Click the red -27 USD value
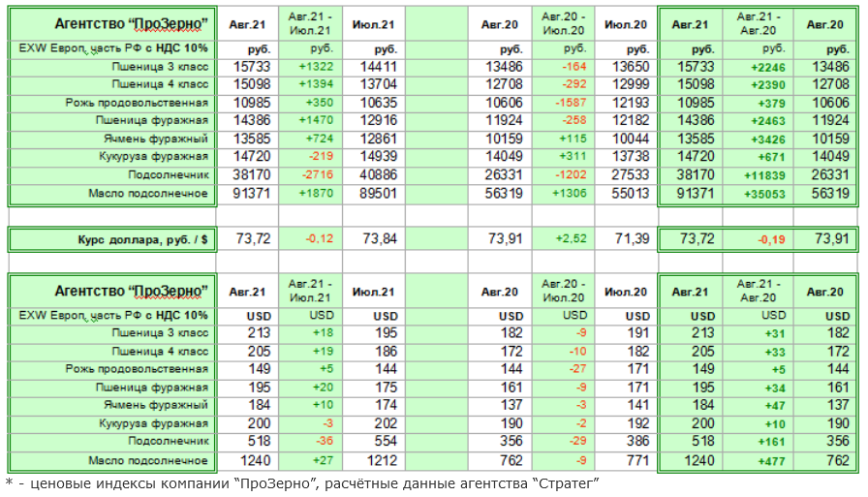The height and width of the screenshot is (497, 868). coord(578,369)
